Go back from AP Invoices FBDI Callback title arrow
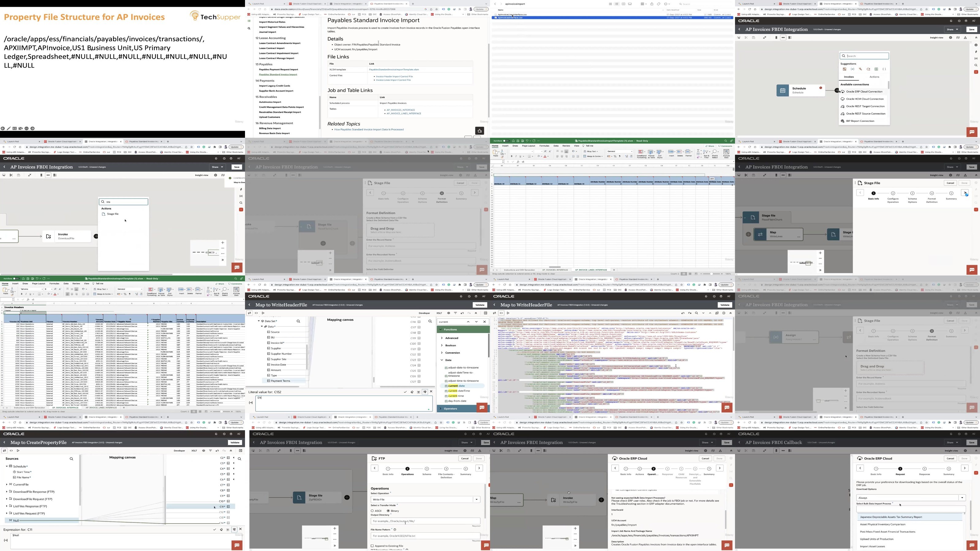Screen dimensions: 980x551 (x=740, y=442)
